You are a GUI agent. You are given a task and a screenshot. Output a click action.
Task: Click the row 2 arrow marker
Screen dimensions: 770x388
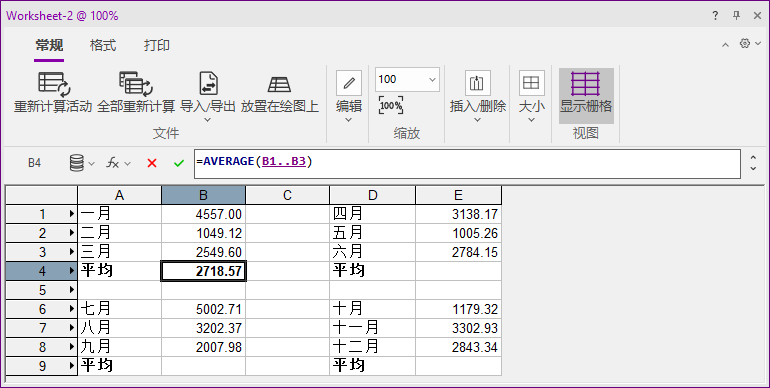point(72,233)
